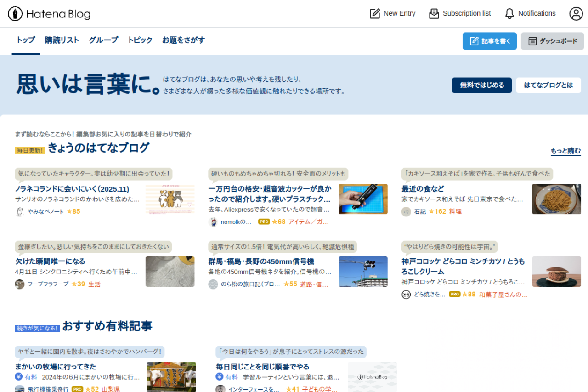
Task: Open the ダッシュボード button
Action: 552,41
